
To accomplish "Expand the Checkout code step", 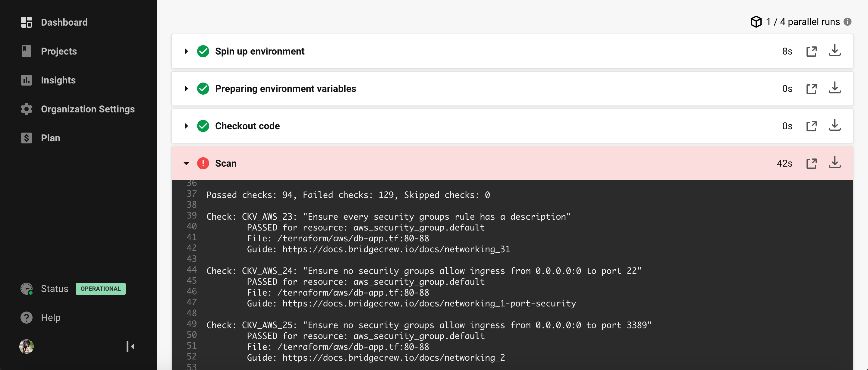I will (x=186, y=126).
